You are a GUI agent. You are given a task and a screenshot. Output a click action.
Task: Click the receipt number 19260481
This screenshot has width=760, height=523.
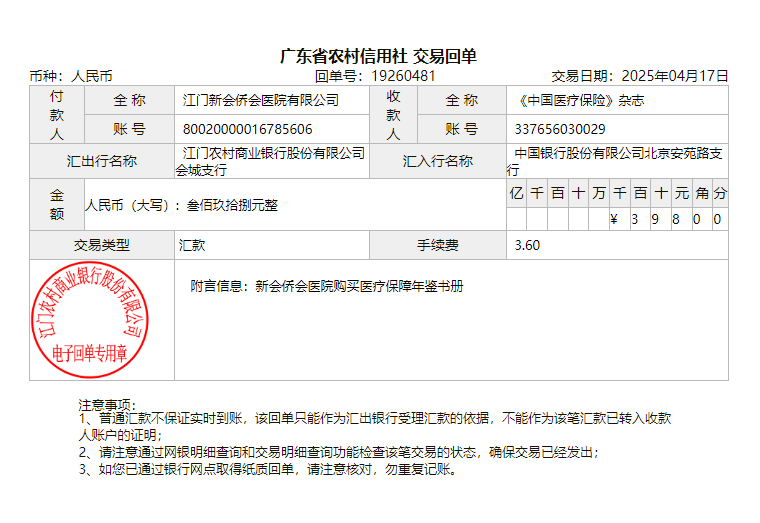tap(403, 76)
